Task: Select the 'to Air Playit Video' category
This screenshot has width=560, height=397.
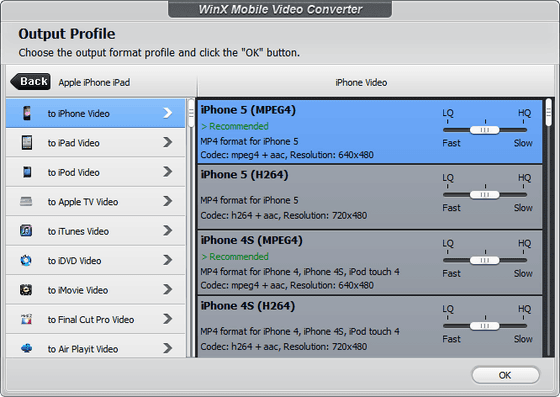Action: [95, 346]
